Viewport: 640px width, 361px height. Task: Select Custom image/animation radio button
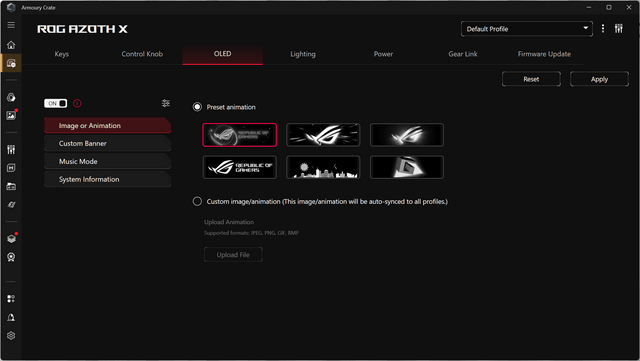click(197, 201)
